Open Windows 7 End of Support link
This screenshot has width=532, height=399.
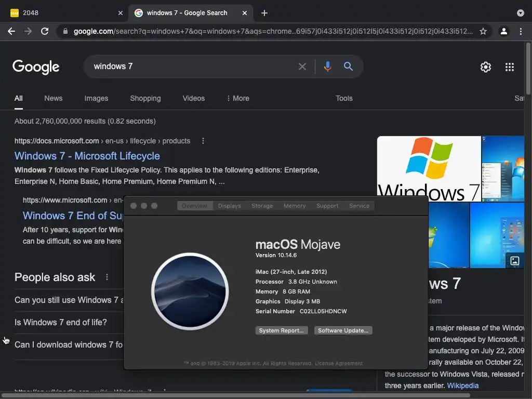click(x=73, y=216)
